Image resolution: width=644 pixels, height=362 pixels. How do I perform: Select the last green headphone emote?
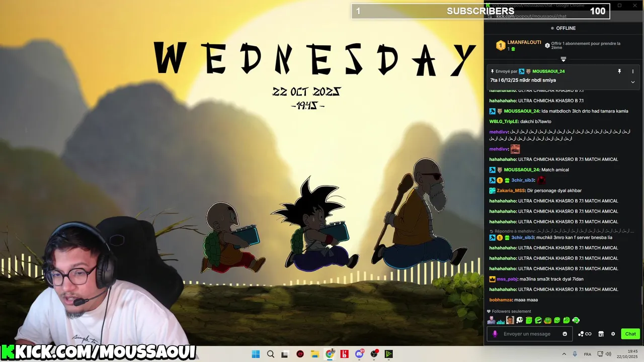pos(576,320)
